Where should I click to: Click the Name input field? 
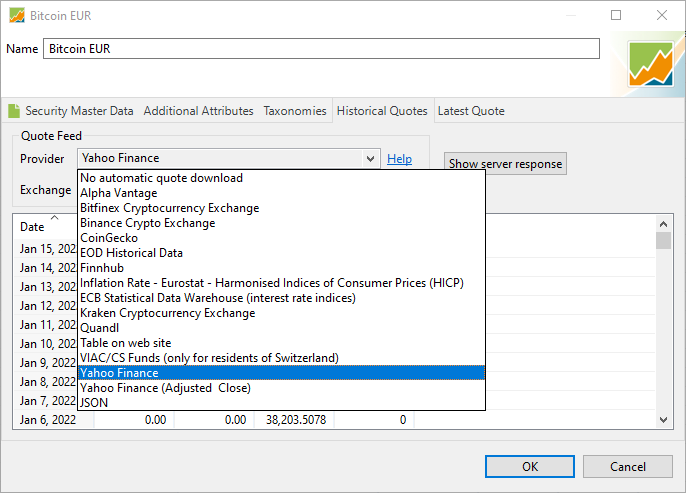[321, 49]
